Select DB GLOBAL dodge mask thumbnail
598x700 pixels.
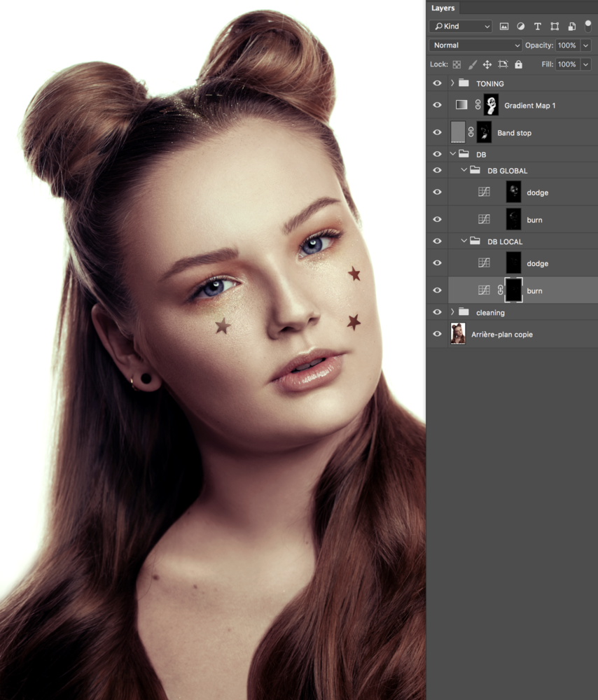coord(513,192)
